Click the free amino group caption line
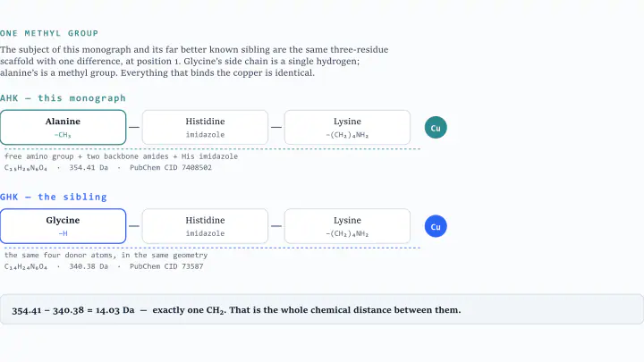 point(121,156)
